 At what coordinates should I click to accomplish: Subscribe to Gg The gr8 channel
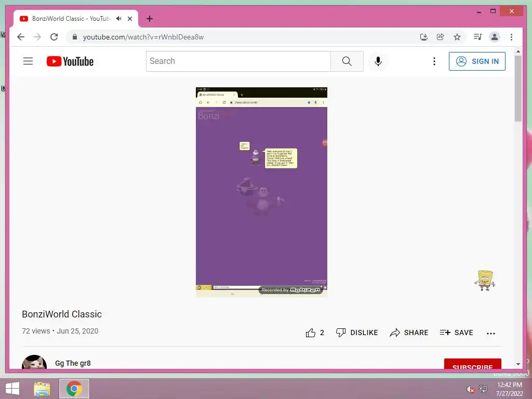472,364
